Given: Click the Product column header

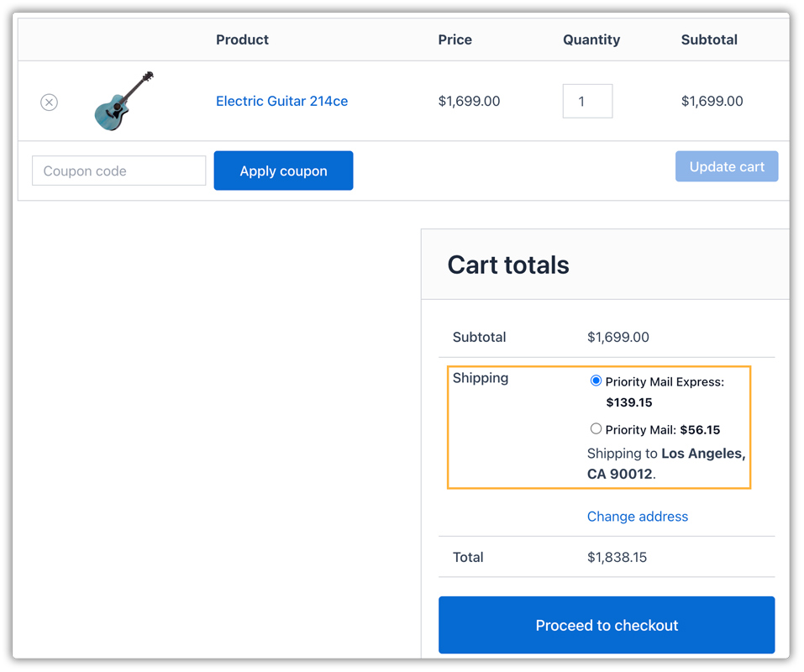Looking at the screenshot, I should [242, 39].
